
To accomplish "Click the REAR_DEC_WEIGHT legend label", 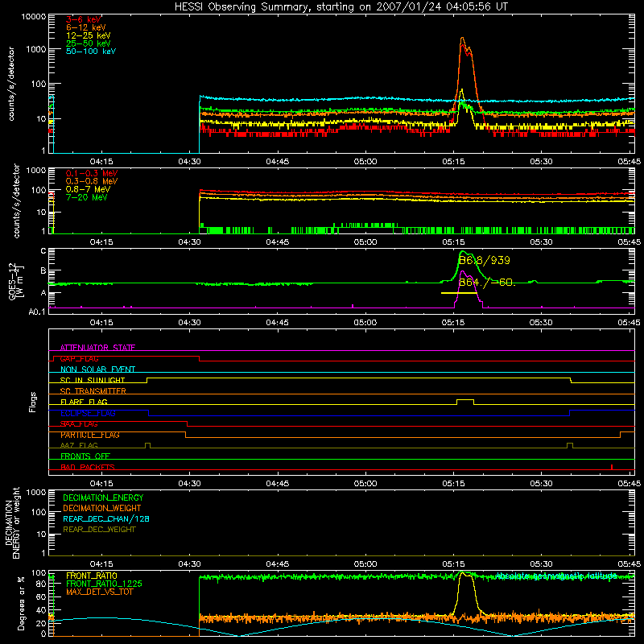I will pos(99,530).
